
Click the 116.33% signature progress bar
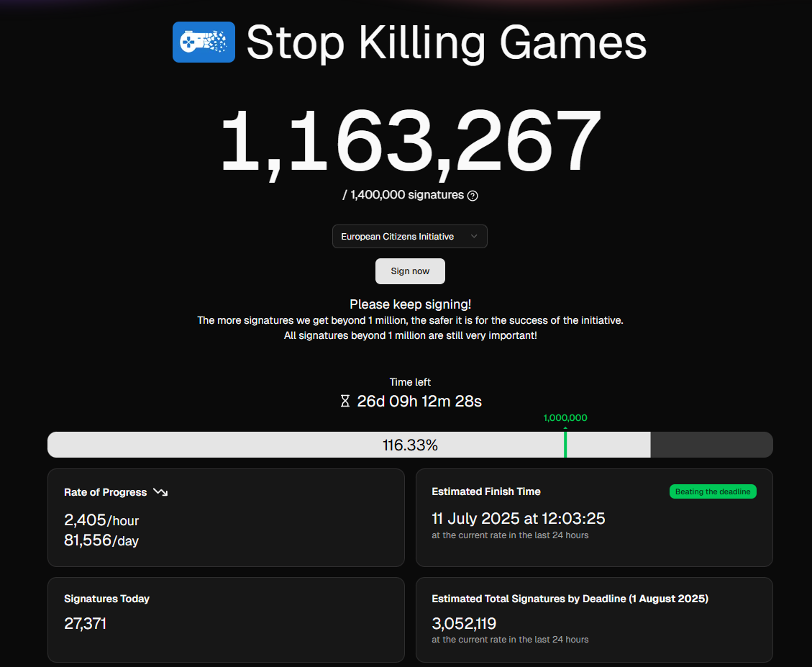point(410,445)
